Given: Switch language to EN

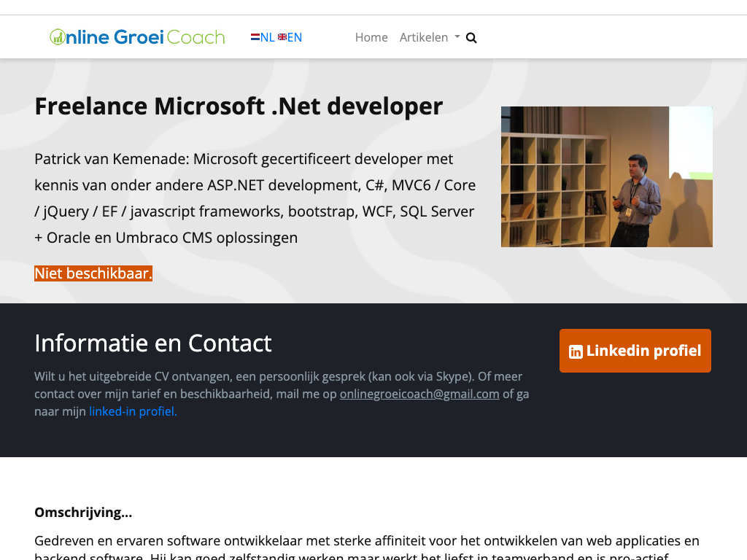Looking at the screenshot, I should point(295,37).
